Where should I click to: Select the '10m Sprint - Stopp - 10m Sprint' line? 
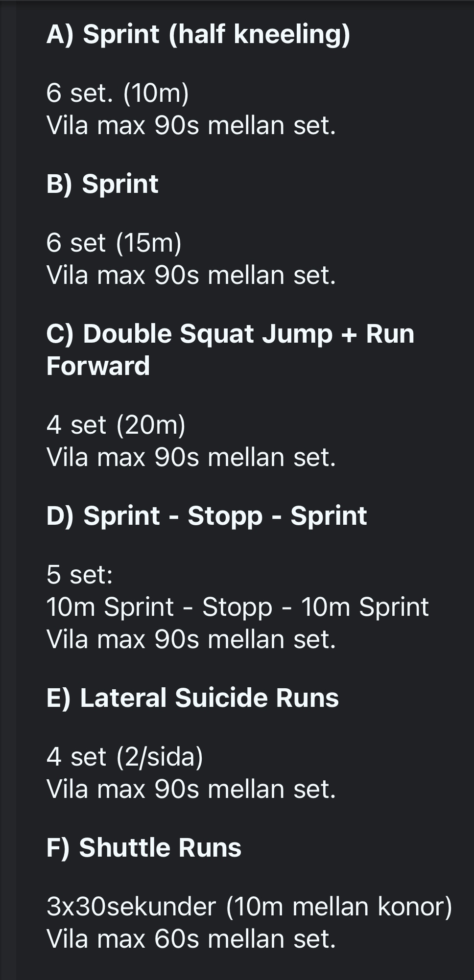(x=237, y=607)
